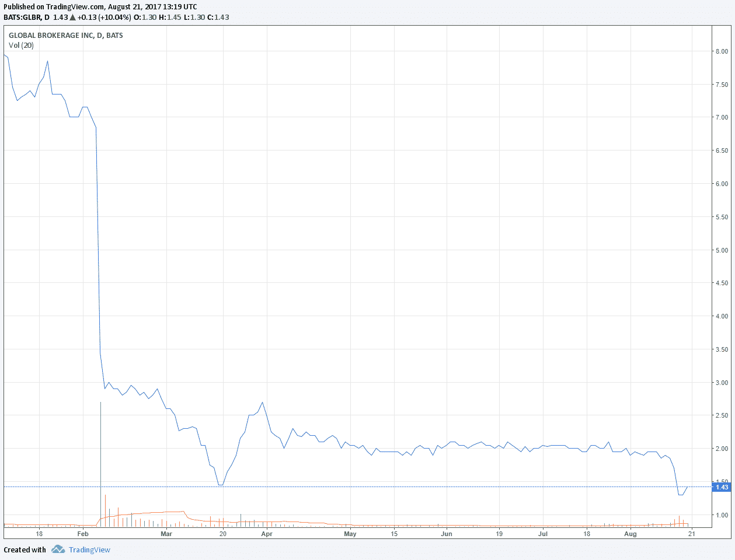The width and height of the screenshot is (735, 560).
Task: Click the 5.00 price axis label
Action: (x=722, y=250)
